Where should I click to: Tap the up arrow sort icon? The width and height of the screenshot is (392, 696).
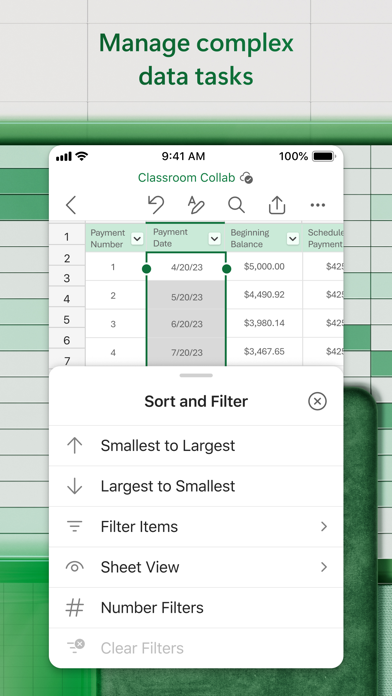pyautogui.click(x=75, y=445)
